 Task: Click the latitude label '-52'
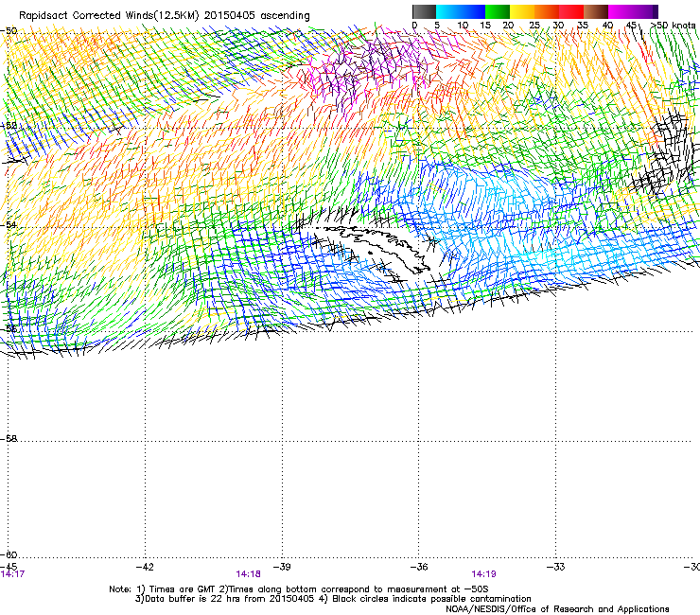(x=9, y=126)
